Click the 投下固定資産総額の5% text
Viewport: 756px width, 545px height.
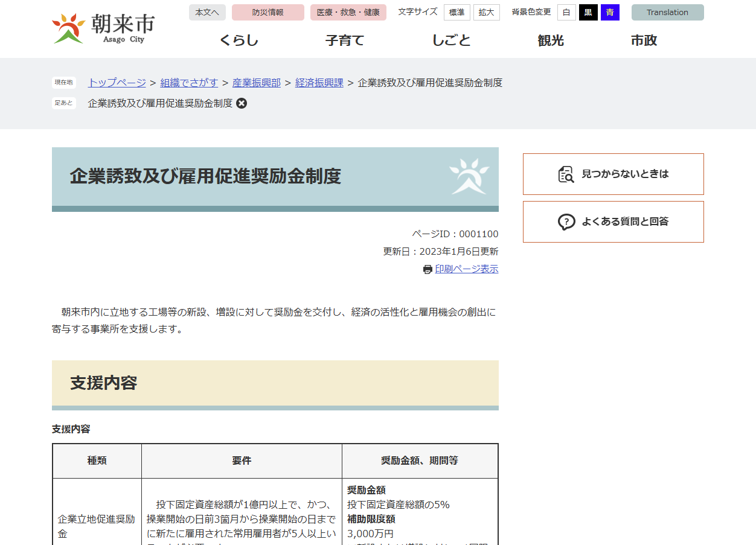(x=399, y=505)
